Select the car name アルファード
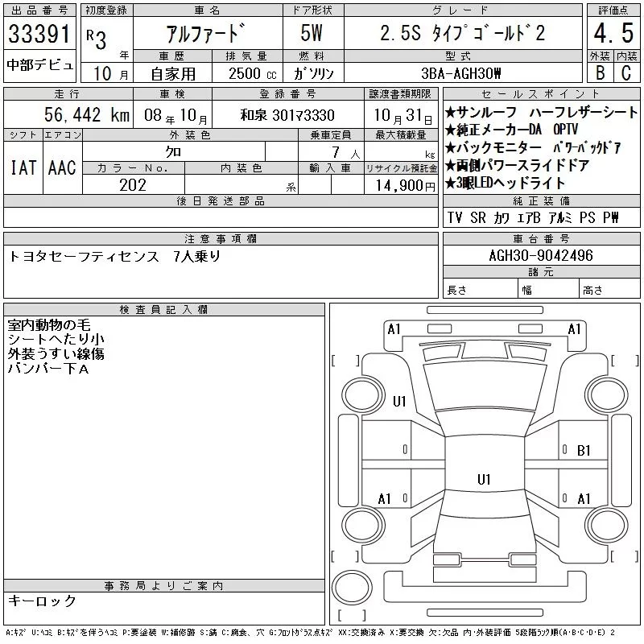 tap(206, 33)
